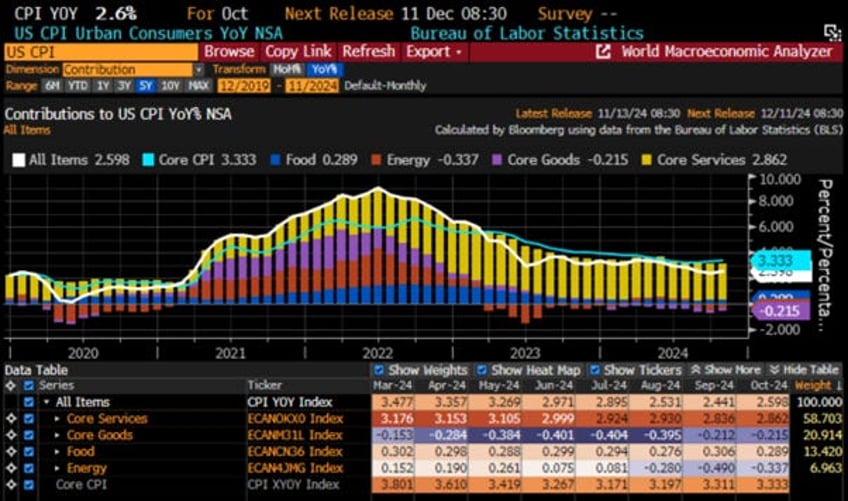The height and width of the screenshot is (501, 848).
Task: Click Hide Table double-chevron icon
Action: click(x=774, y=370)
